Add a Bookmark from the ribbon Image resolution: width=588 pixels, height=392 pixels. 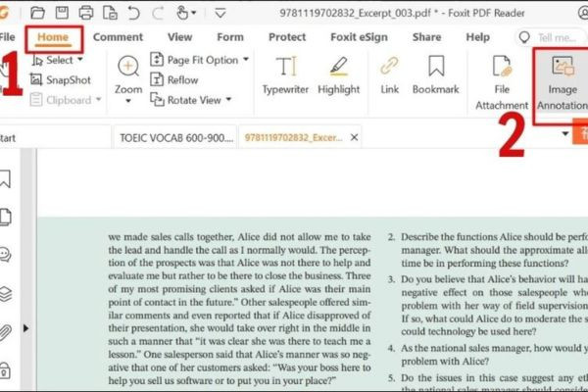point(436,75)
